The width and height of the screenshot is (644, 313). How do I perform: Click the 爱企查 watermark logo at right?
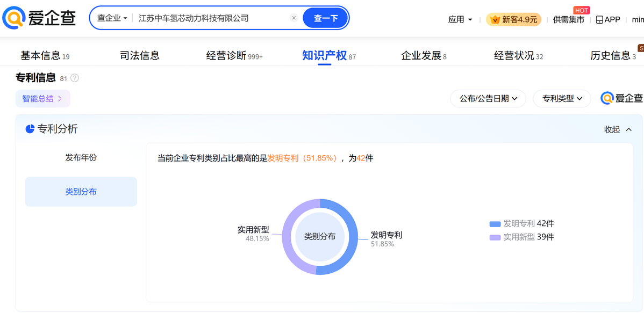tap(621, 98)
